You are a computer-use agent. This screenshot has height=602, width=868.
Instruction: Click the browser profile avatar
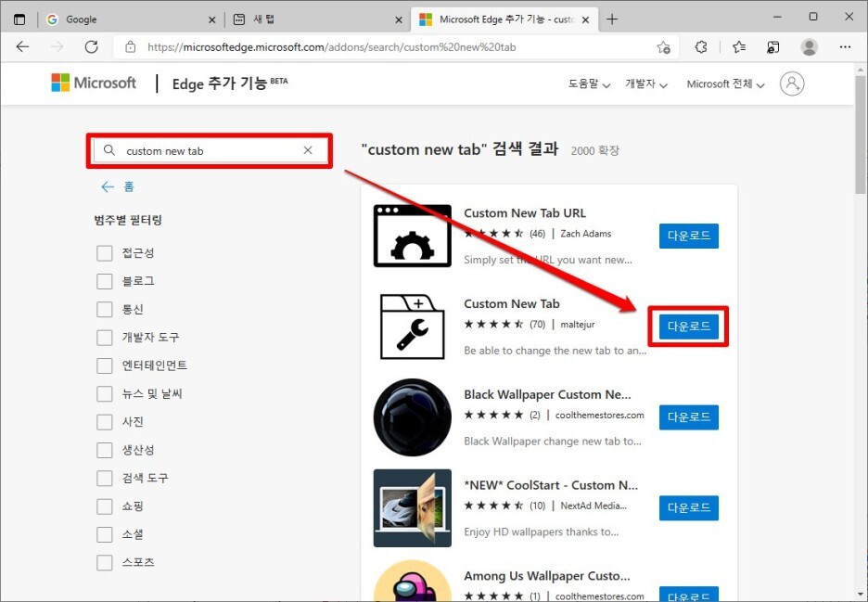(x=809, y=47)
